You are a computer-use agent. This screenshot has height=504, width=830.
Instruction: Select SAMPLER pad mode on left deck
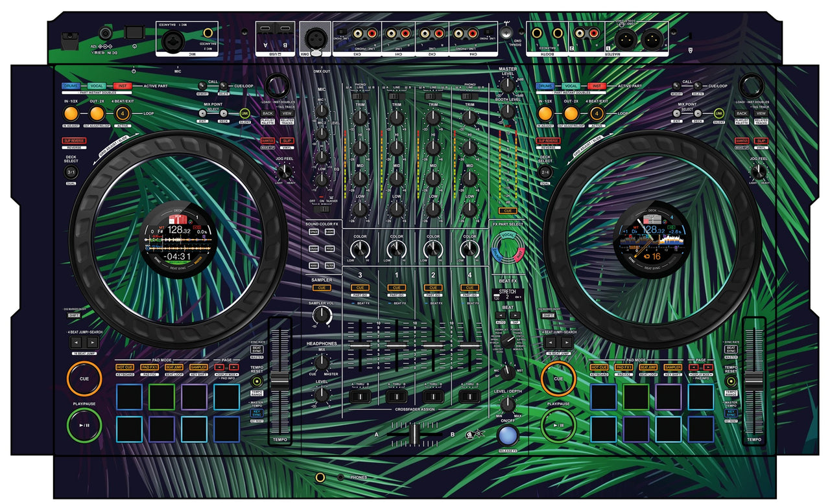point(198,367)
